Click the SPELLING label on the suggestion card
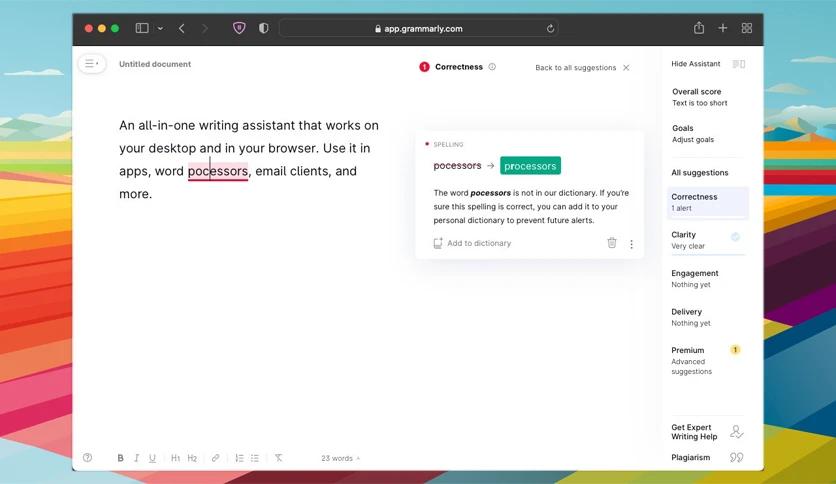Image resolution: width=836 pixels, height=484 pixels. tap(448, 144)
